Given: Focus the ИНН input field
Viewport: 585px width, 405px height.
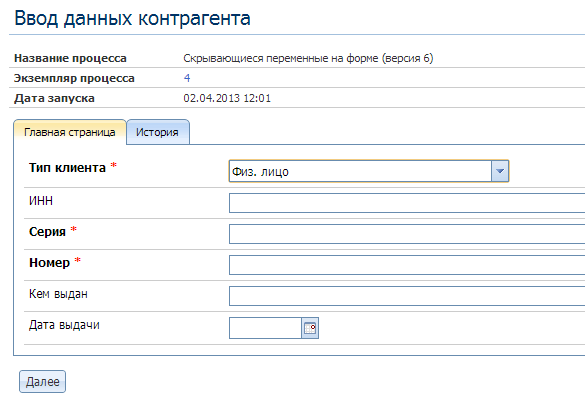Looking at the screenshot, I should [x=407, y=203].
